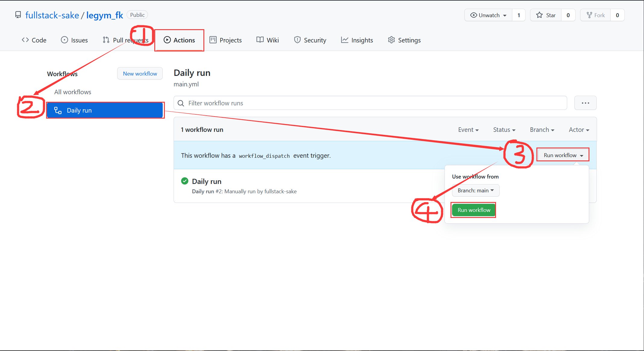644x351 pixels.
Task: Open the Branch: main selector
Action: click(x=476, y=191)
